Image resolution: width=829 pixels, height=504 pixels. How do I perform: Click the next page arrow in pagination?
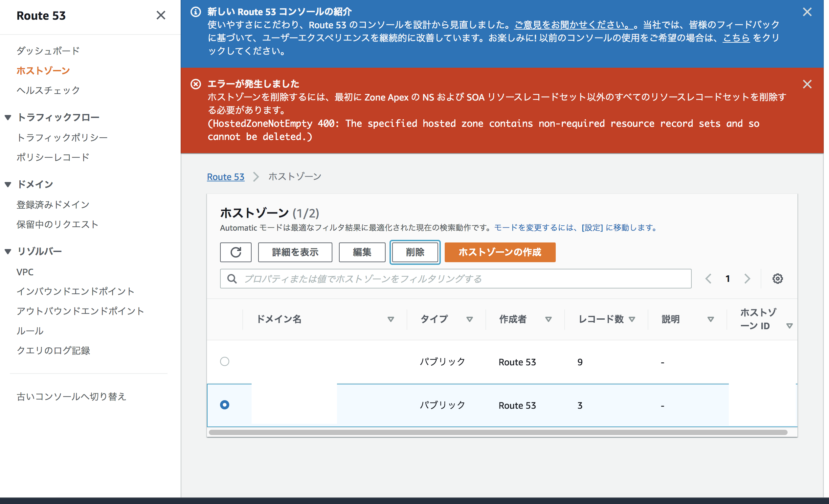(748, 278)
